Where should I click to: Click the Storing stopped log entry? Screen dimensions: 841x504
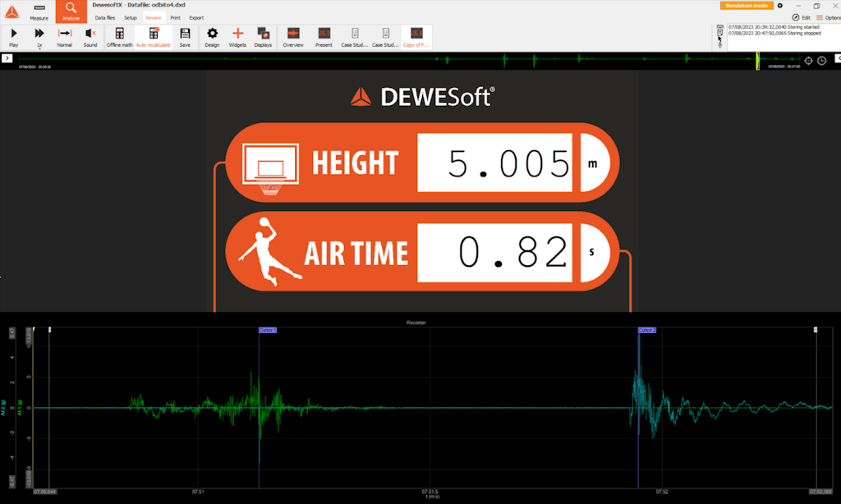tap(775, 33)
